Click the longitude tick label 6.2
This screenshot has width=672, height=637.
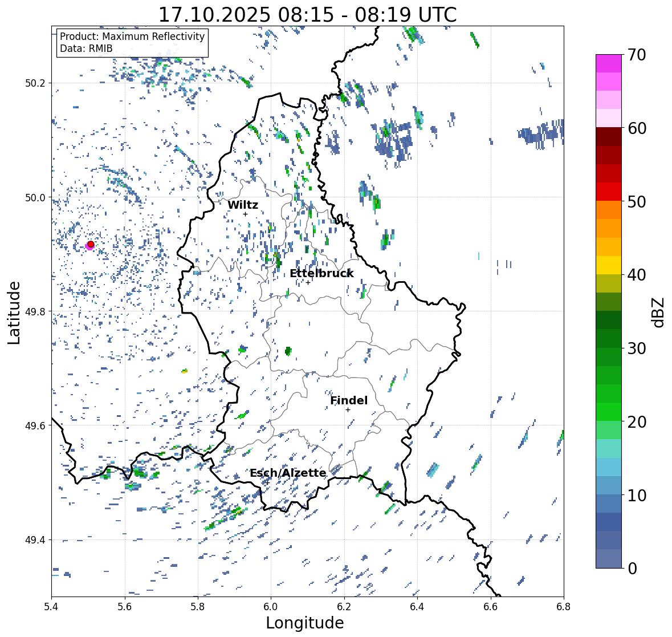point(344,607)
